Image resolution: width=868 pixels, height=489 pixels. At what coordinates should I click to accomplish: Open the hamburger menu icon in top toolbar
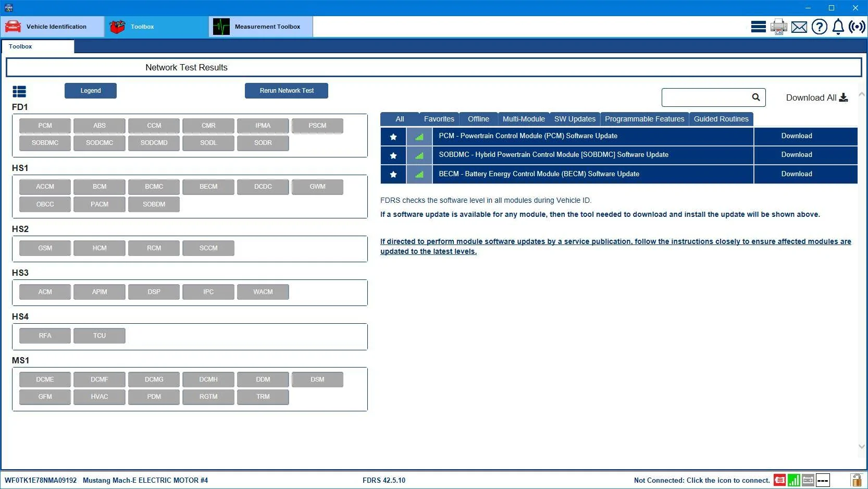click(x=758, y=27)
